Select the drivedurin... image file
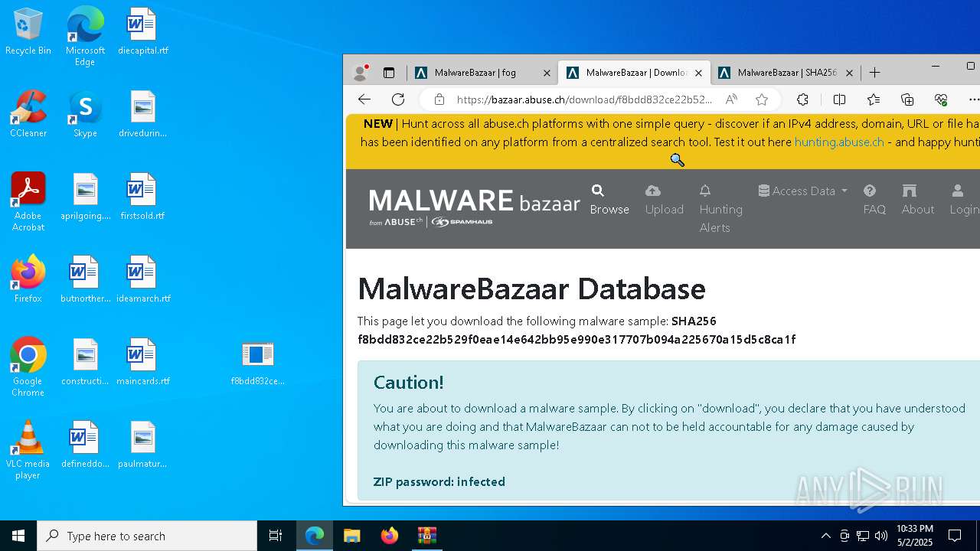The height and width of the screenshot is (551, 980). [142, 114]
